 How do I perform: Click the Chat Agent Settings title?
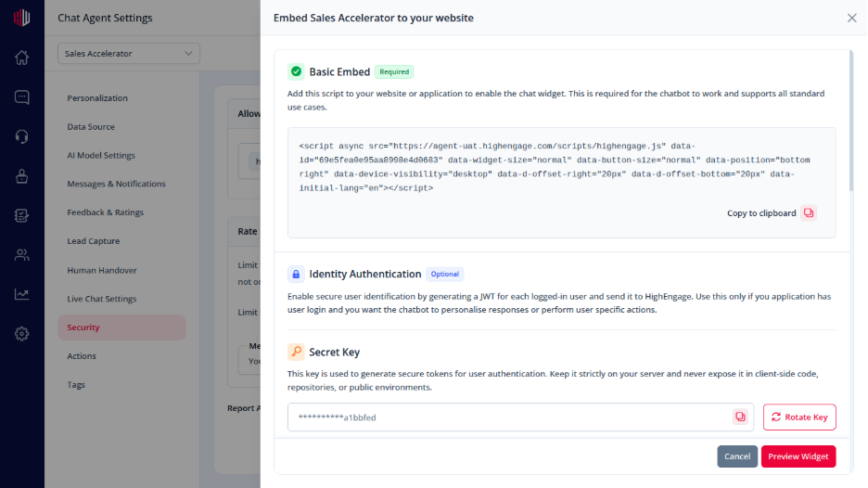[105, 18]
